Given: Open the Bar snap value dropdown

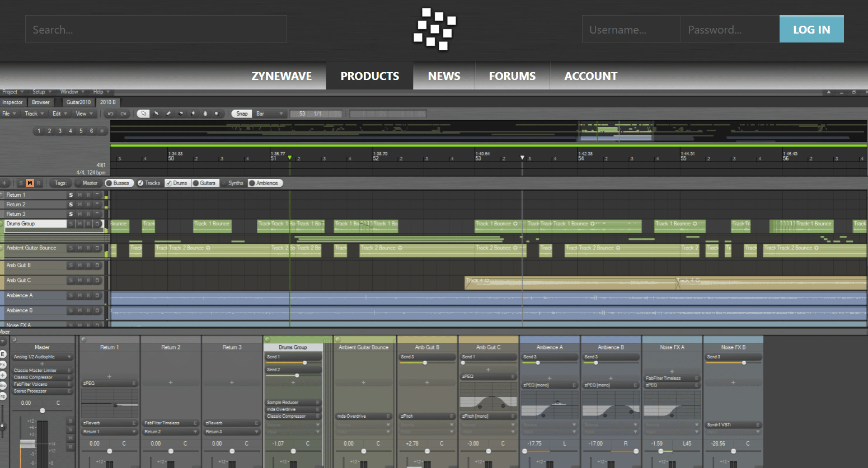Looking at the screenshot, I should [x=270, y=114].
